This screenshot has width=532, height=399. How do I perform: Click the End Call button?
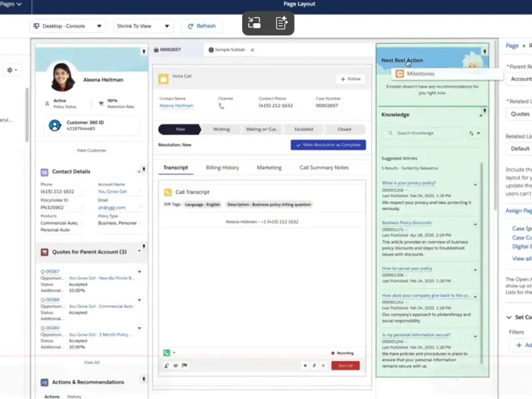pos(345,365)
